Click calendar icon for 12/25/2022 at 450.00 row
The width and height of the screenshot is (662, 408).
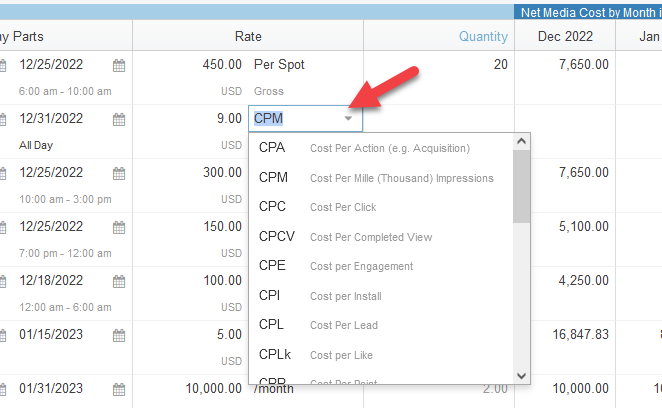click(x=119, y=65)
